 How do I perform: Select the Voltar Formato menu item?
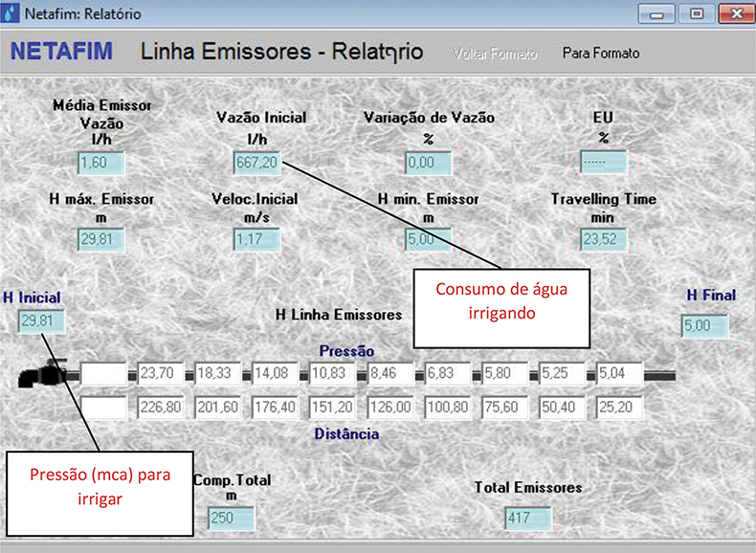coord(495,54)
